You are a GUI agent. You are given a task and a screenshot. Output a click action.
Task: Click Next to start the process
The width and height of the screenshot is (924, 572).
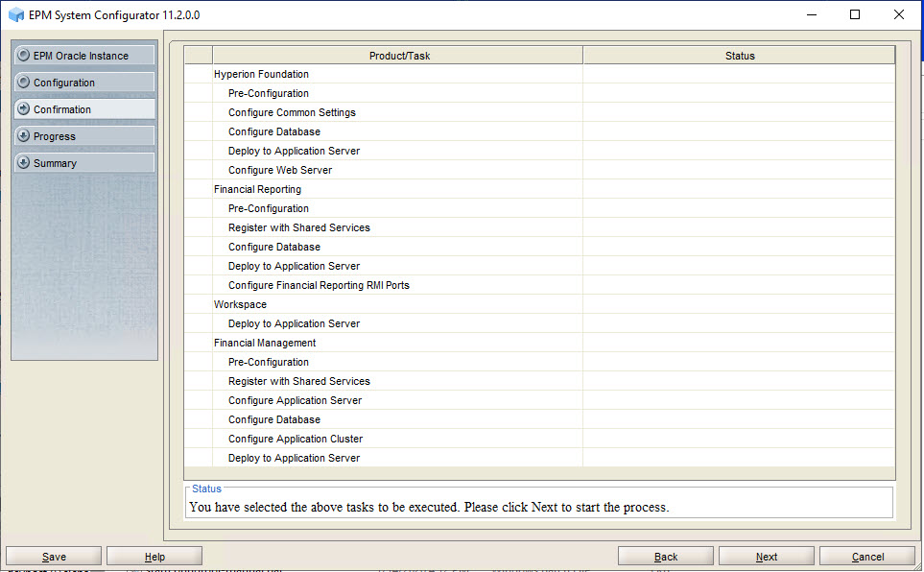767,556
